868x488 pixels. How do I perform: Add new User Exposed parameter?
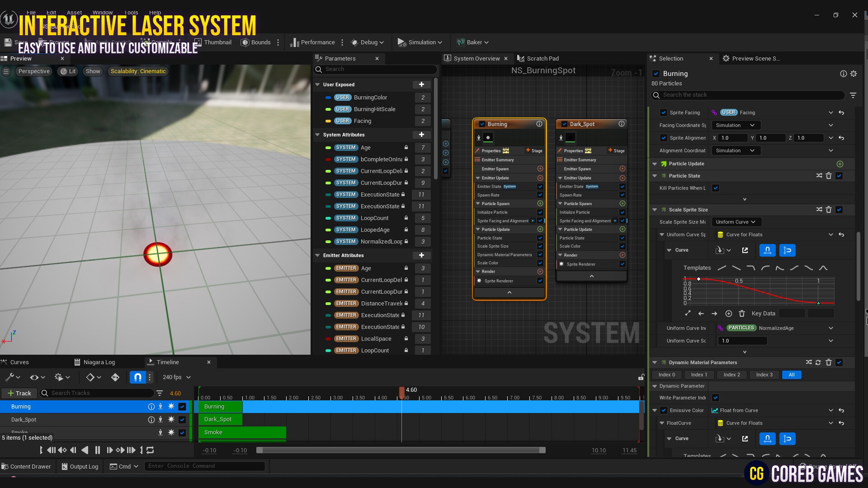coord(421,84)
